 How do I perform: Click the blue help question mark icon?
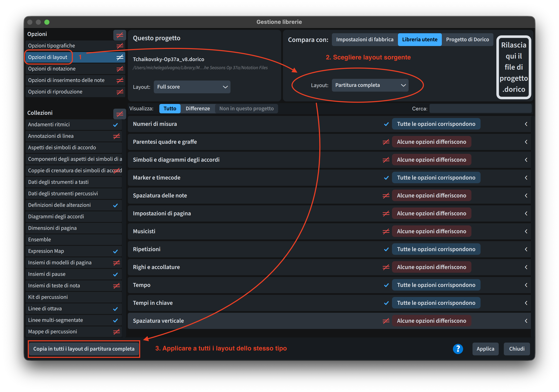[x=458, y=349]
